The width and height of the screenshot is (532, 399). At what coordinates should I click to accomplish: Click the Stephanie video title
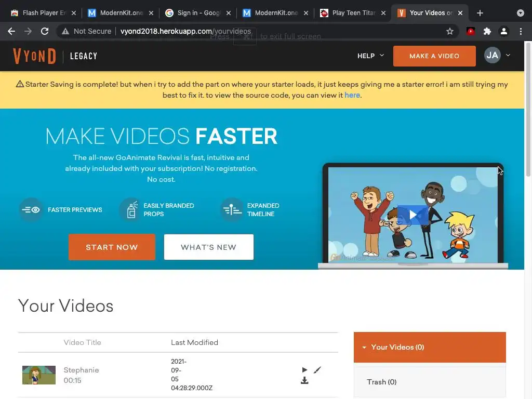point(81,370)
